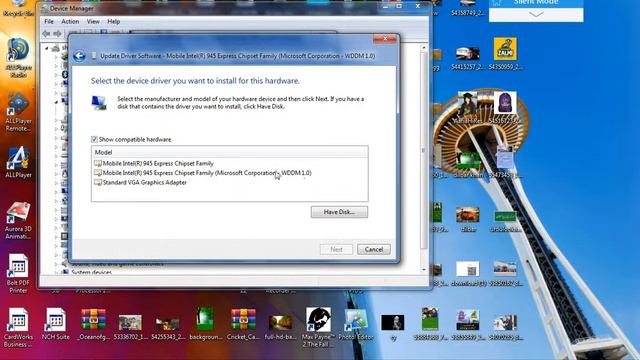Screen dimensions: 640x360
Task: Select the full-hd-ba image file on desktop
Action: 280,327
